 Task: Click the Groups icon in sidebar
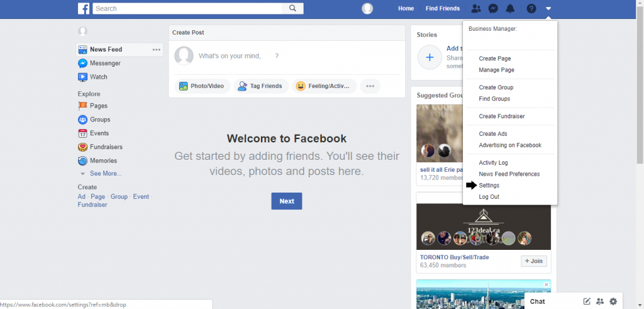(x=82, y=120)
